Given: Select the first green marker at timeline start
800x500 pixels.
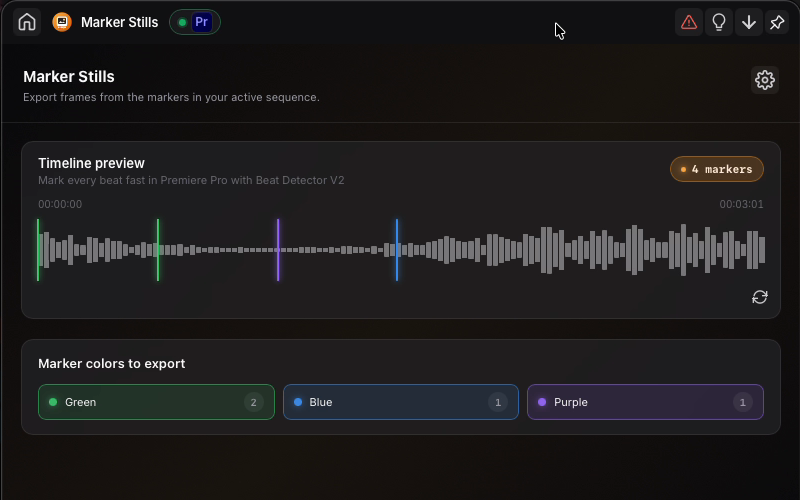Looking at the screenshot, I should (38, 250).
